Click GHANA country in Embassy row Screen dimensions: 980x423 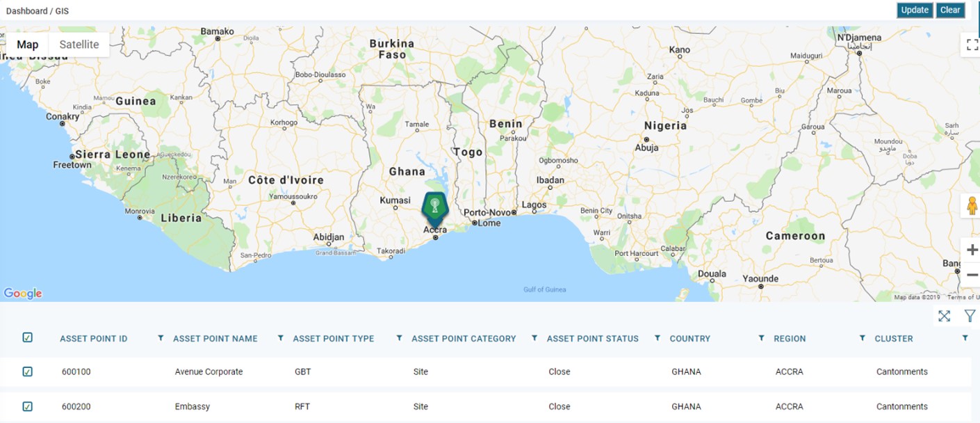(x=687, y=406)
